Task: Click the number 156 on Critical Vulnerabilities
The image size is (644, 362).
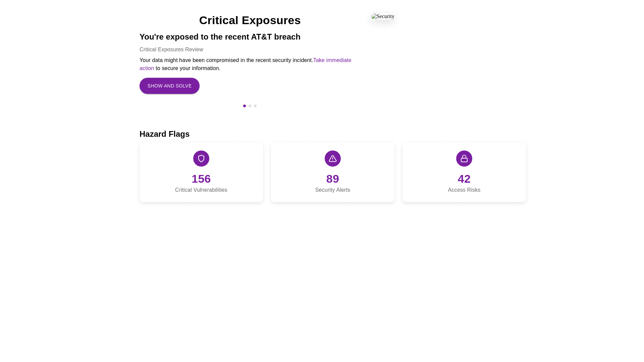Action: [x=201, y=179]
